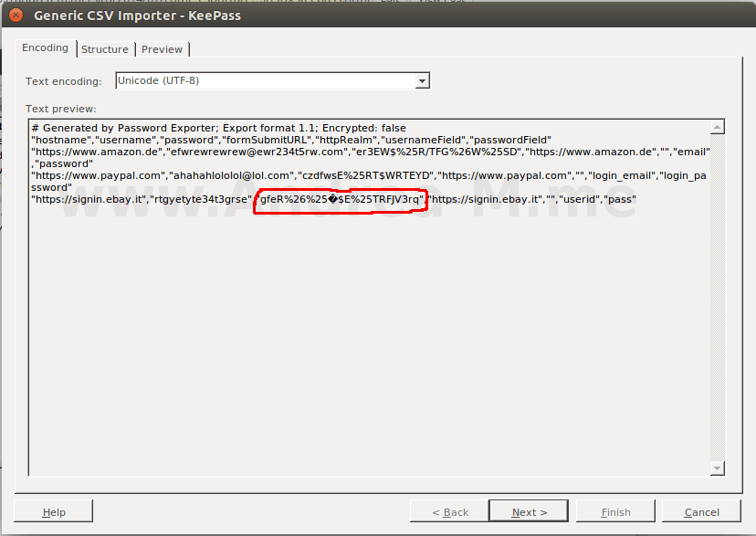Proceed with the Next button

529,512
